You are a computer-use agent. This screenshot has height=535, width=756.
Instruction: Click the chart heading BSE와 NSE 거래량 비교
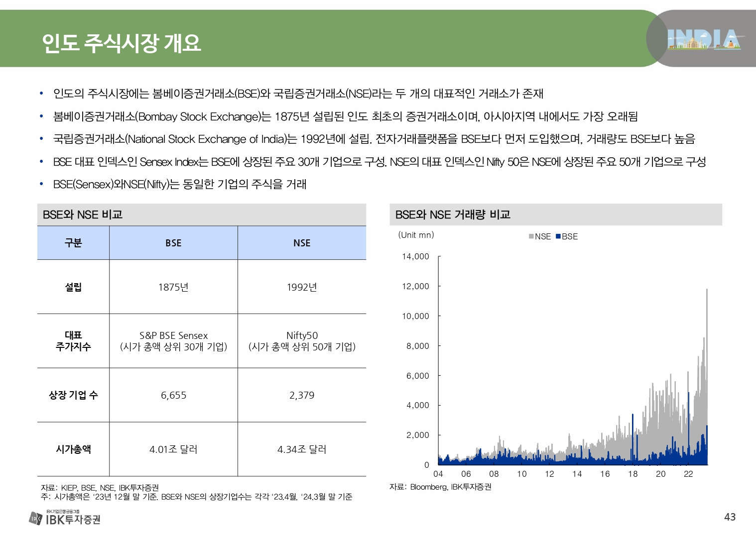pyautogui.click(x=453, y=214)
